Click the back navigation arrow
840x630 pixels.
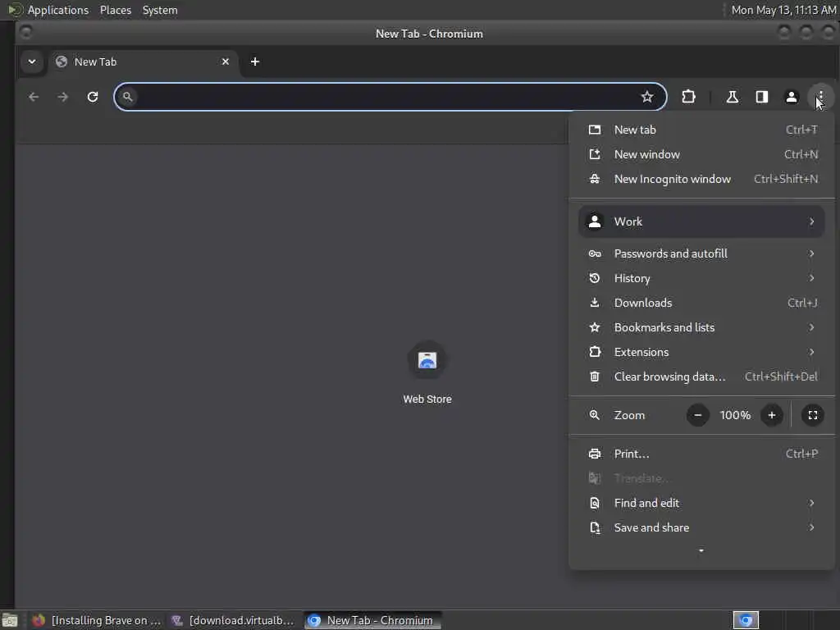coord(34,97)
